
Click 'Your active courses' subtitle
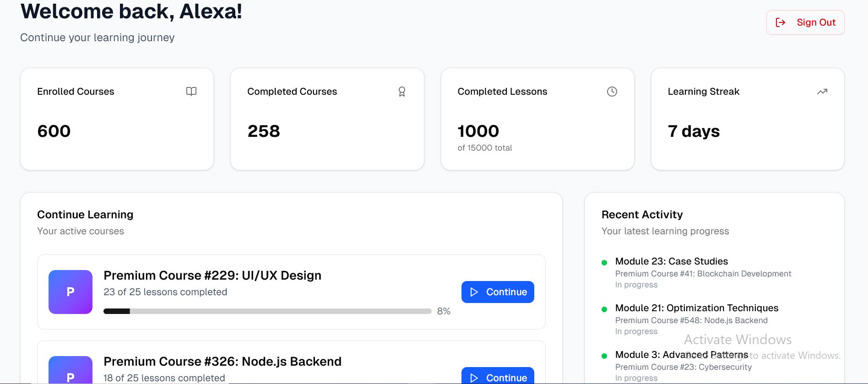(x=81, y=231)
